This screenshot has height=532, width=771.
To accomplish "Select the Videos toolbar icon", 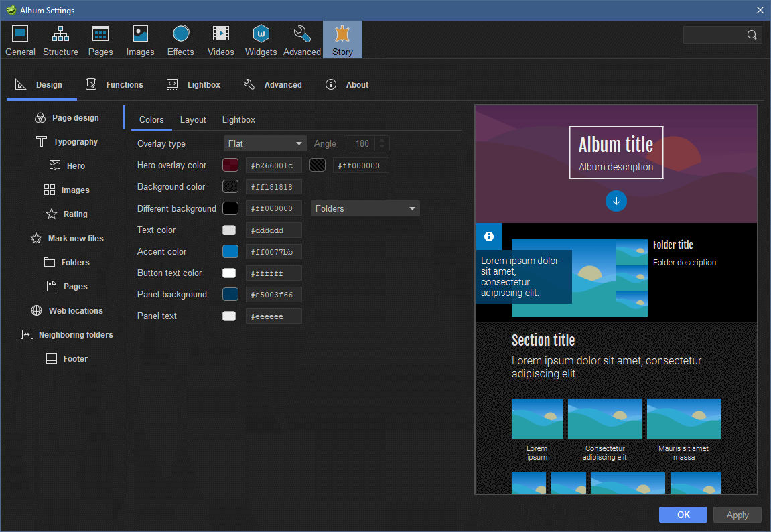I will tap(220, 39).
